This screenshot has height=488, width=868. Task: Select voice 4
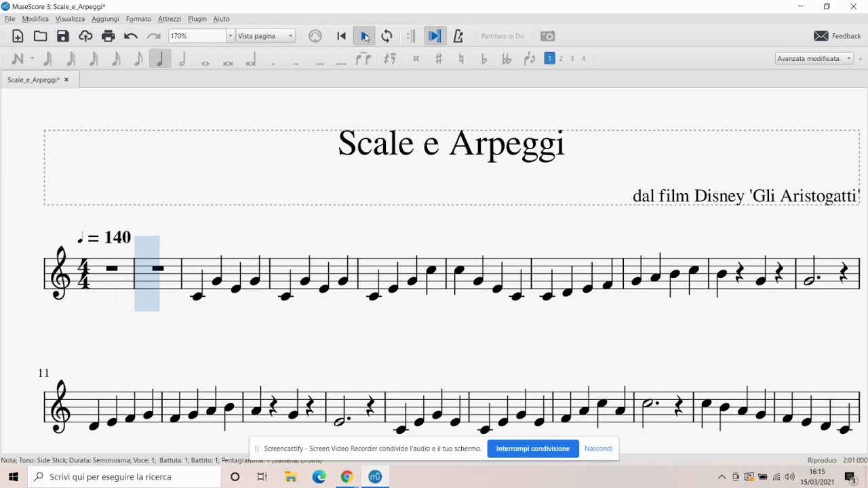click(x=584, y=59)
